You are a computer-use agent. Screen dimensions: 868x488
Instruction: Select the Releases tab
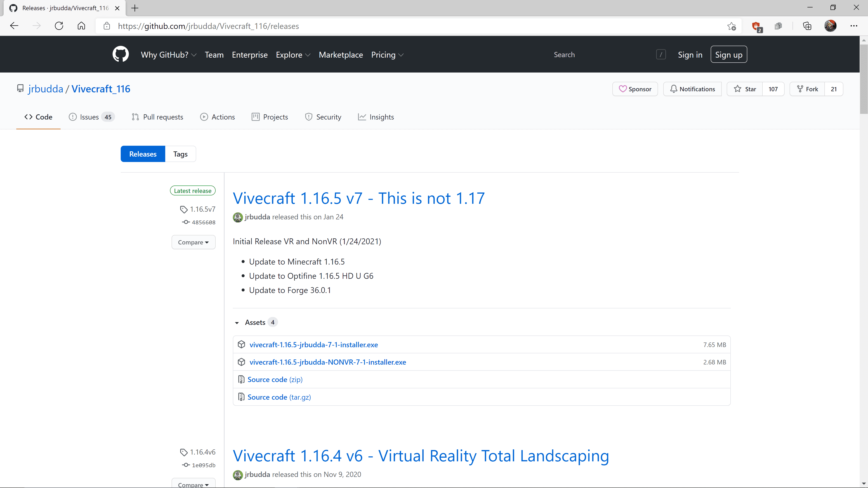[143, 154]
